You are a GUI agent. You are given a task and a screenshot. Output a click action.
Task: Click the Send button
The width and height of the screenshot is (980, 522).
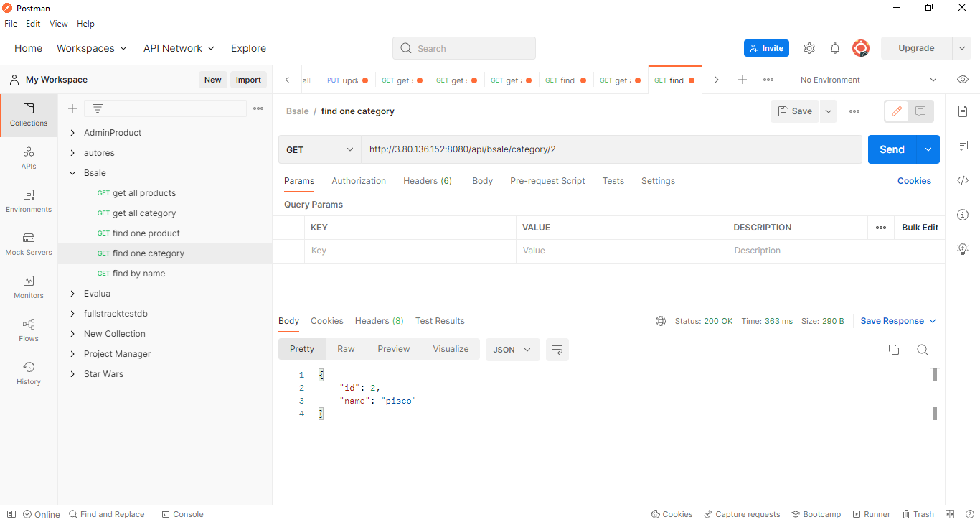(x=892, y=149)
